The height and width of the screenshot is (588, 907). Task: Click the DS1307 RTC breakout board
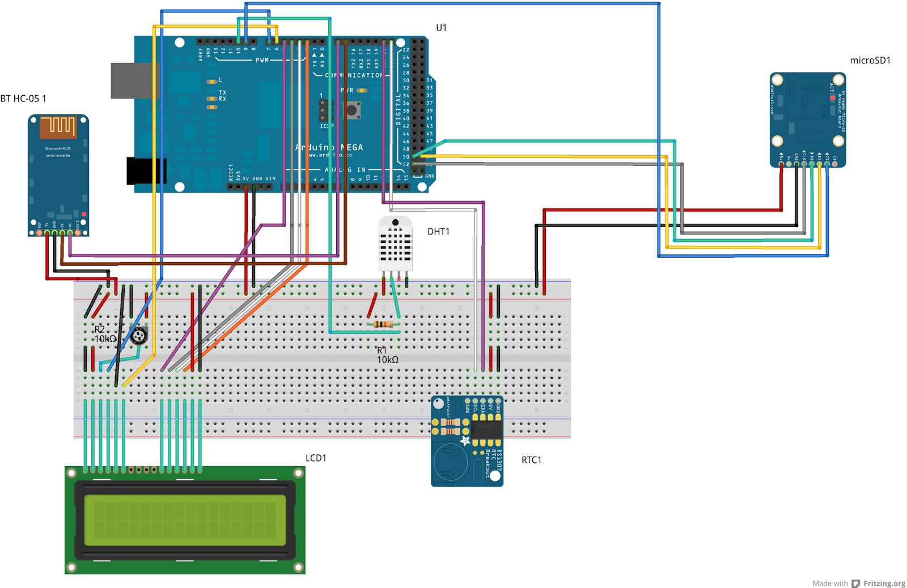[x=467, y=441]
